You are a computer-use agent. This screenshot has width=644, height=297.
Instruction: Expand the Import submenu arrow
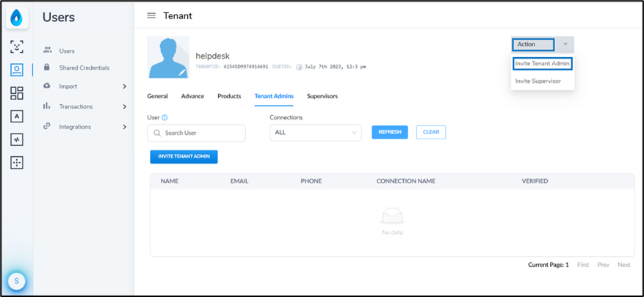125,87
